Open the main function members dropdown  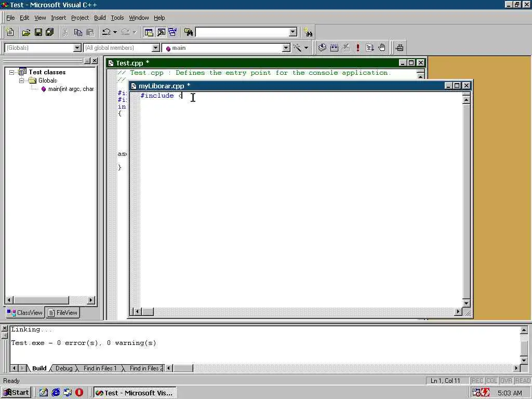point(286,48)
